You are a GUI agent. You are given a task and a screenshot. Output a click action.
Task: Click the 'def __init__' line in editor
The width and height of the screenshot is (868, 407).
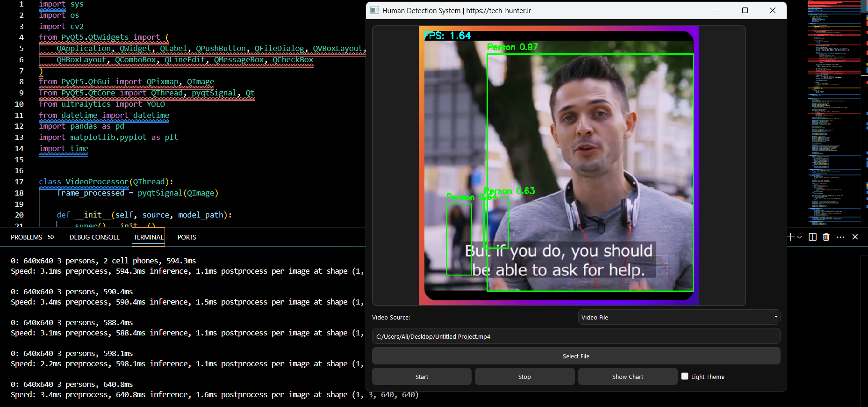(144, 215)
